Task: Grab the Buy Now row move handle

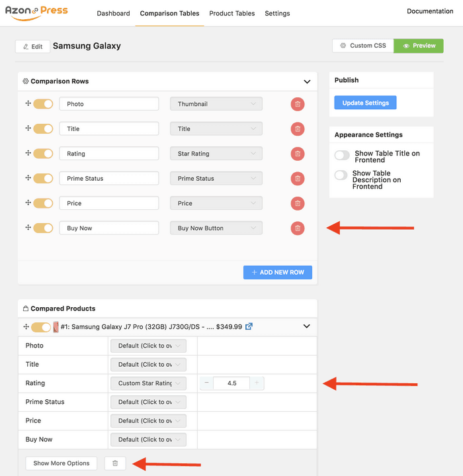Action: (28, 227)
